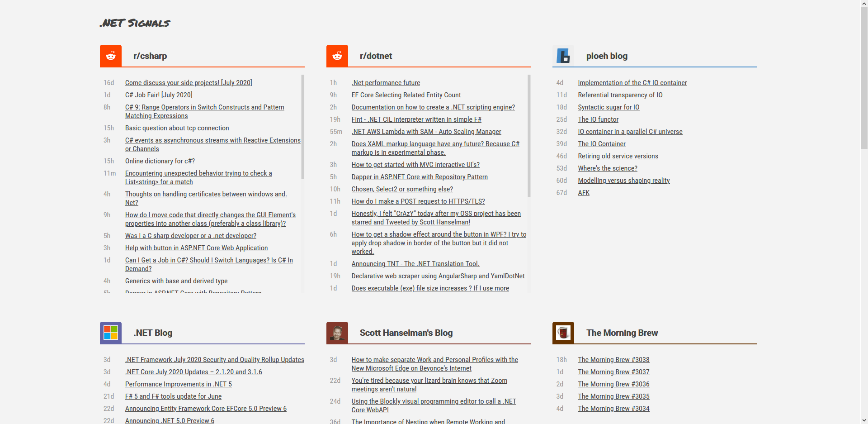The height and width of the screenshot is (424, 868).
Task: Open the Scott Hanselman's Blog heading
Action: tap(406, 333)
